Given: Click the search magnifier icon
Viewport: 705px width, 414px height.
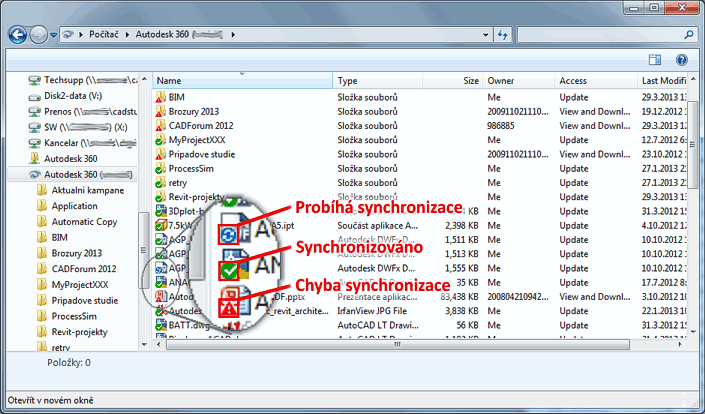Looking at the screenshot, I should pyautogui.click(x=688, y=35).
